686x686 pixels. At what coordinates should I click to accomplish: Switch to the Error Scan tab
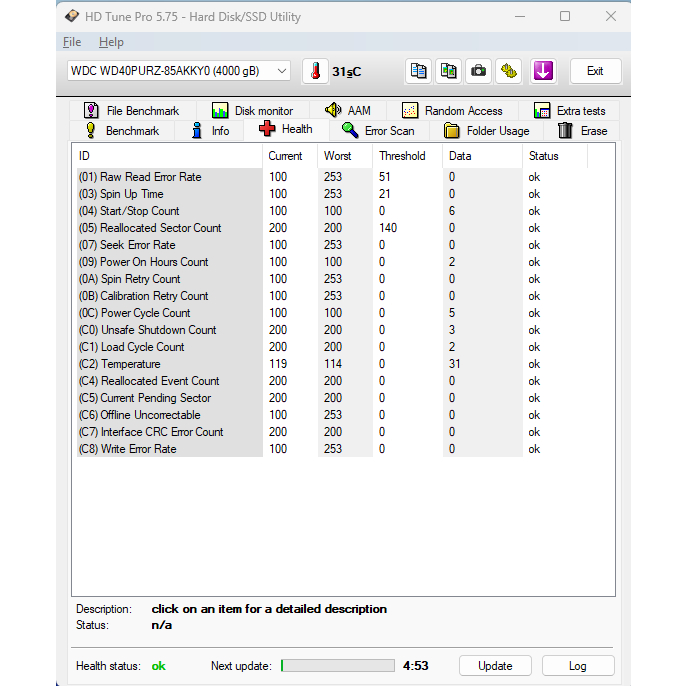coord(378,131)
